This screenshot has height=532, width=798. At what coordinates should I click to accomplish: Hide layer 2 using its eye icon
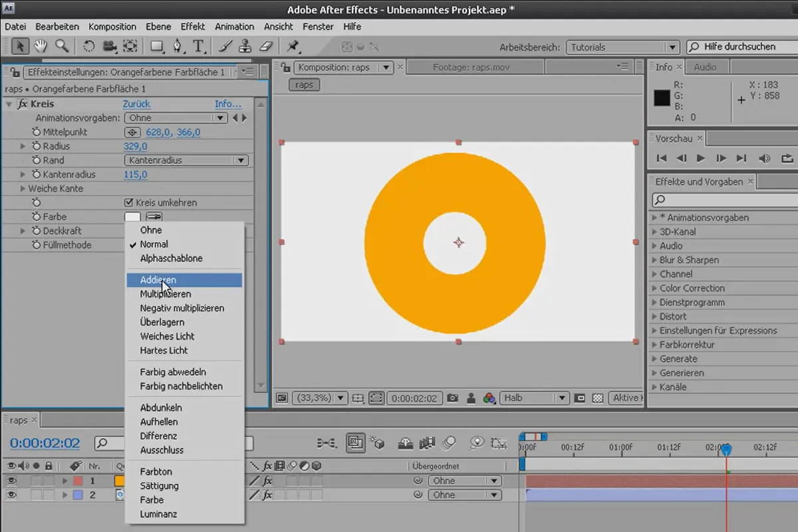[11, 495]
